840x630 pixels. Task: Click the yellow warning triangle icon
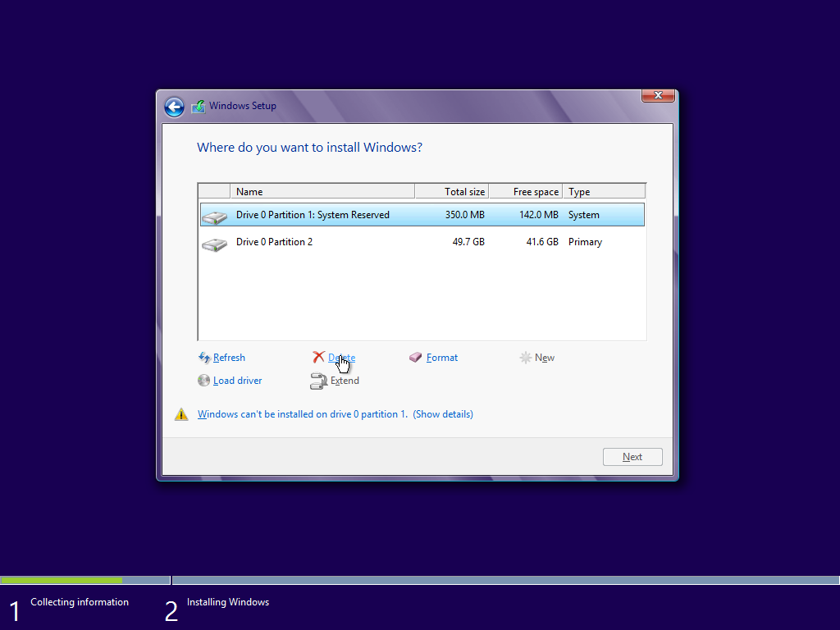pos(181,414)
